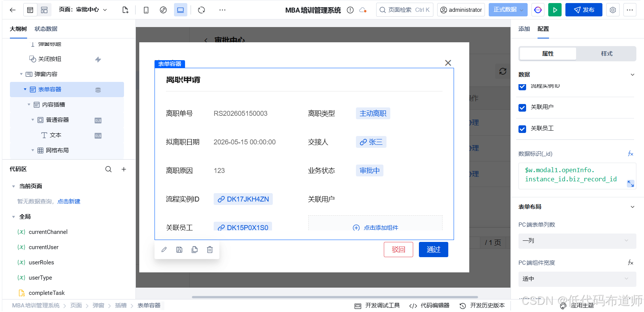The image size is (644, 312).
Task: Open the AI assistant robot icon
Action: coord(538,10)
